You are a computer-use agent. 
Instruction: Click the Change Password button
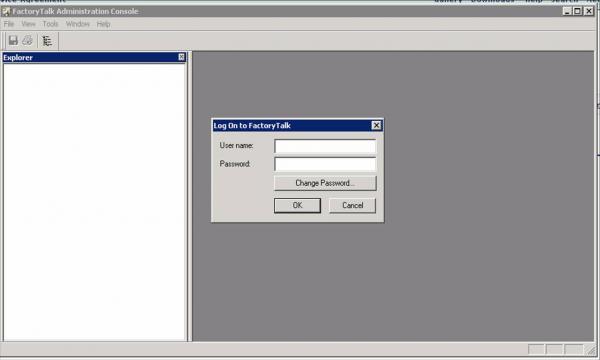click(x=325, y=183)
